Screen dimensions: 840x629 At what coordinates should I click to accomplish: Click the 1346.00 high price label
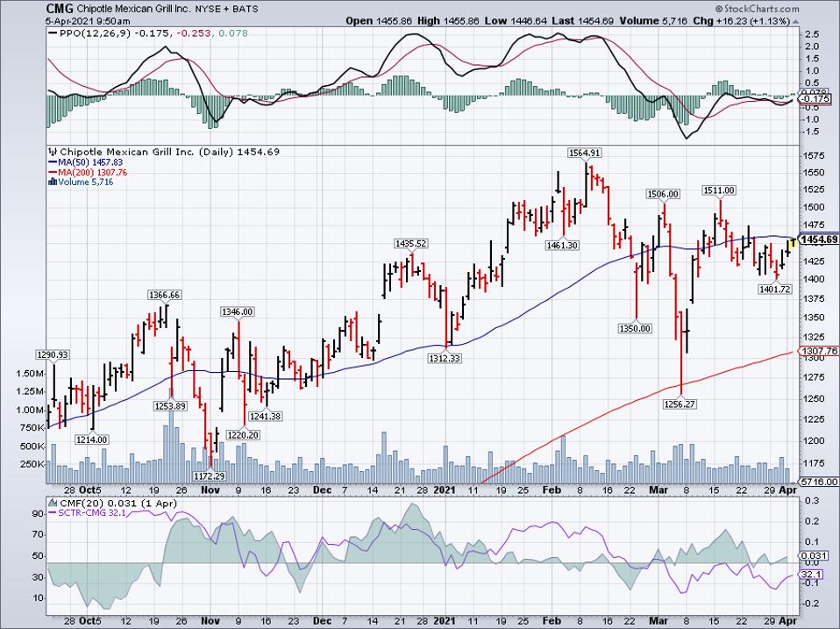[x=238, y=311]
